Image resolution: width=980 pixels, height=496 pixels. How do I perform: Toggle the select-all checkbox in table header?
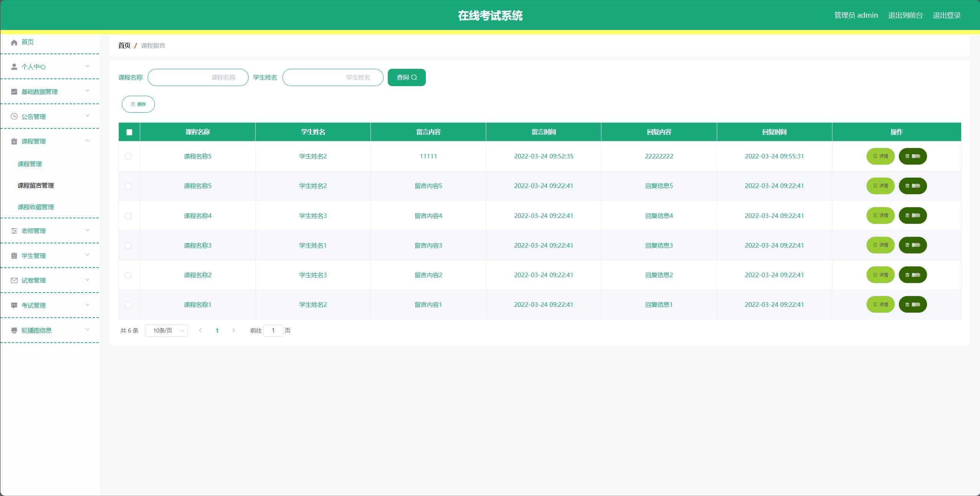(129, 132)
